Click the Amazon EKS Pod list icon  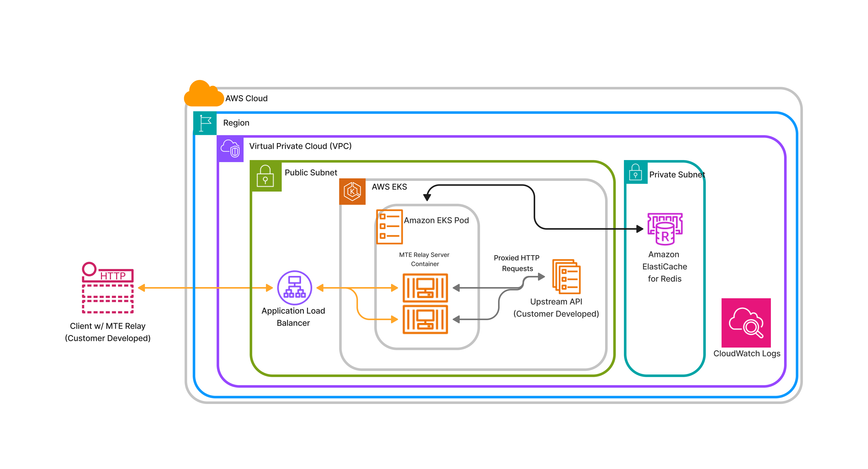[390, 227]
